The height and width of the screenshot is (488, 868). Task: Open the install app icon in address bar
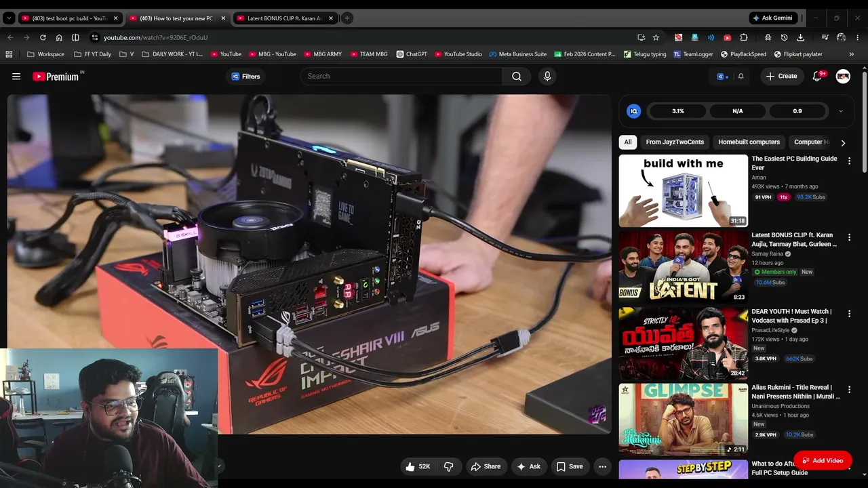point(641,37)
